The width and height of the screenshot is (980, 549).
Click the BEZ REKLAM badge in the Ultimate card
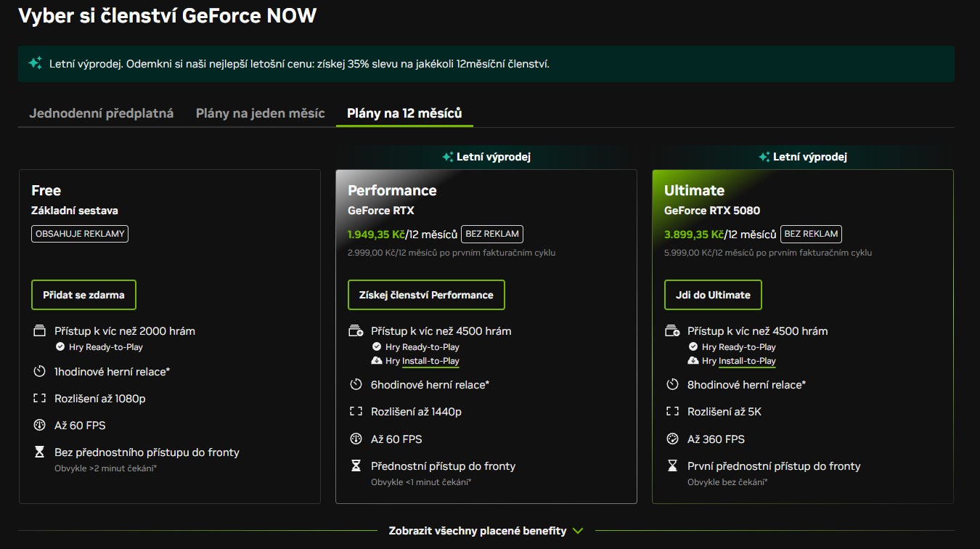(812, 234)
